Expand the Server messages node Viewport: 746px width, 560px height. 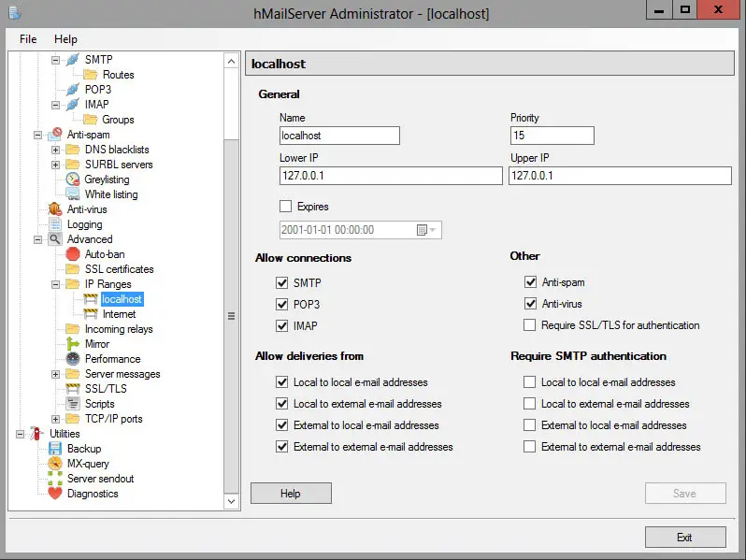pos(56,374)
